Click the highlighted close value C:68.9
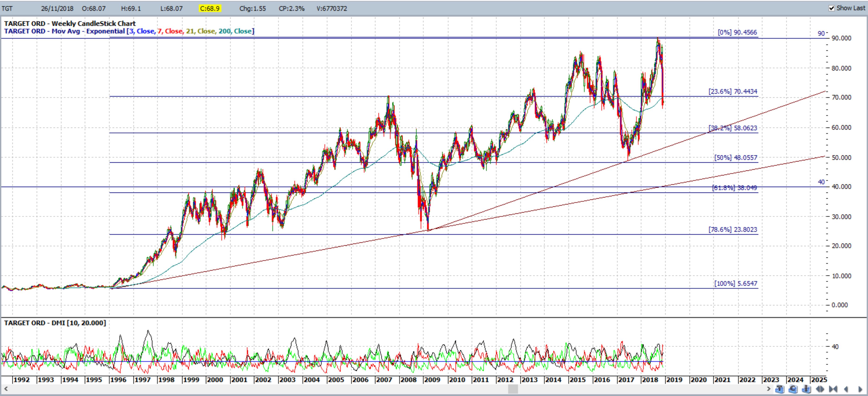Image resolution: width=868 pixels, height=396 pixels. 210,8
